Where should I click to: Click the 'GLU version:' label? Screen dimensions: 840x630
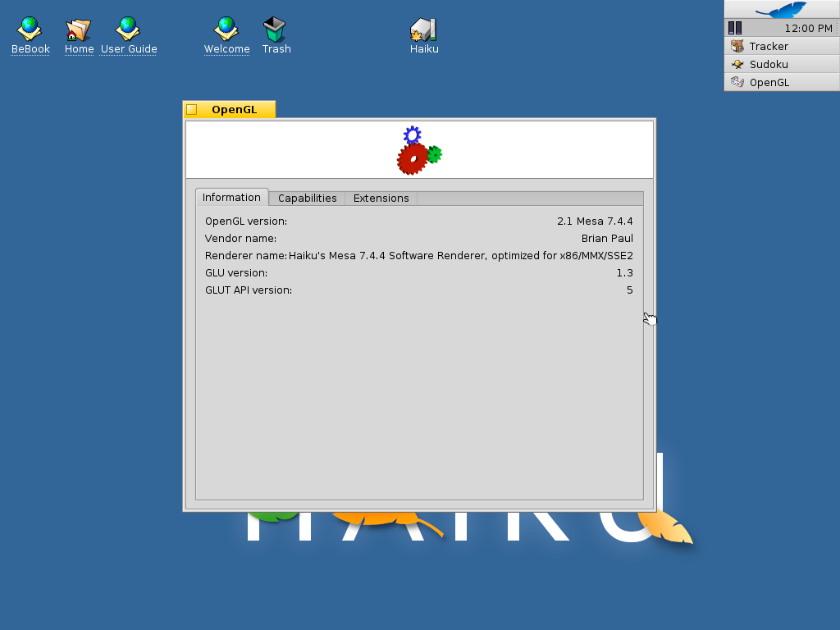[236, 272]
